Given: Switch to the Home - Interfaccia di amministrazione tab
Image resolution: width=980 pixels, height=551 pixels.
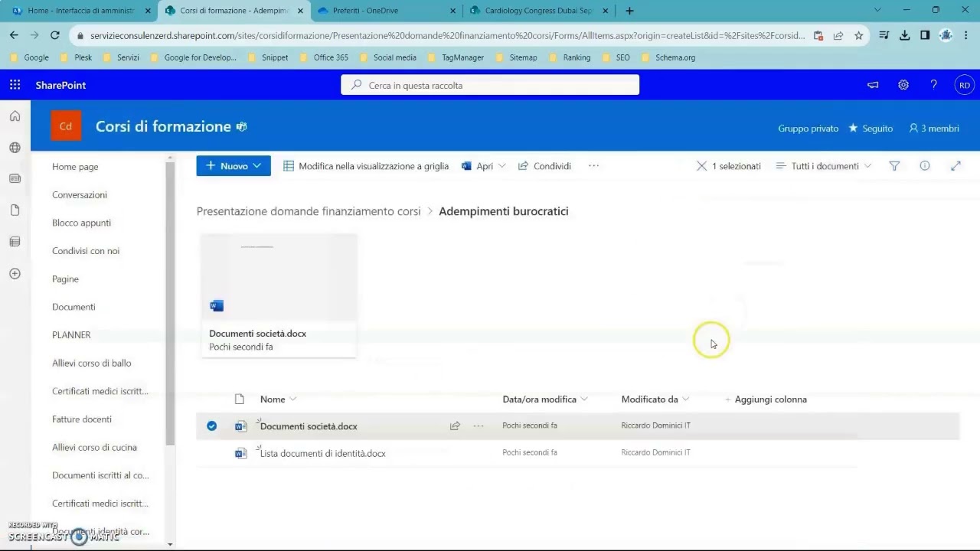Looking at the screenshot, I should click(x=80, y=11).
